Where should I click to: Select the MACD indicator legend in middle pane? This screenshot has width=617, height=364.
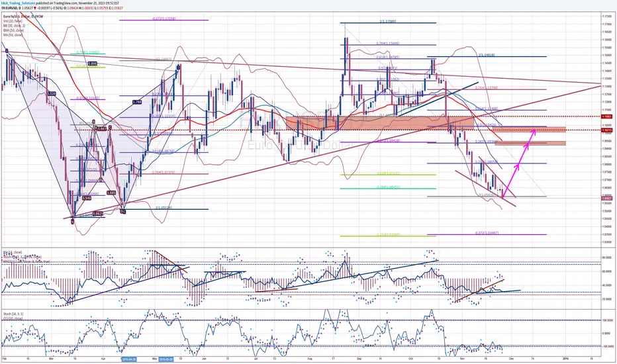(26, 261)
